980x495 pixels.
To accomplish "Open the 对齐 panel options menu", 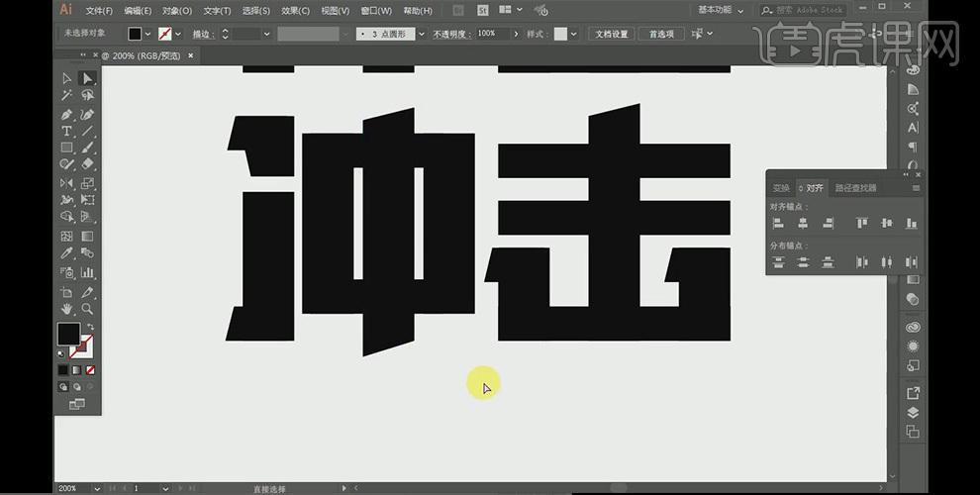I will coord(917,187).
